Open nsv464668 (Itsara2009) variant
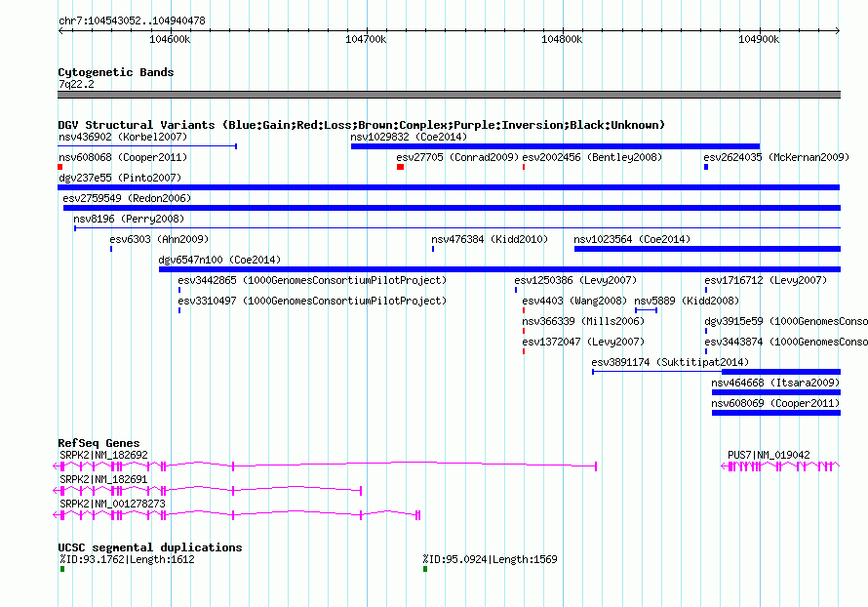The width and height of the screenshot is (868, 607). coord(775,383)
